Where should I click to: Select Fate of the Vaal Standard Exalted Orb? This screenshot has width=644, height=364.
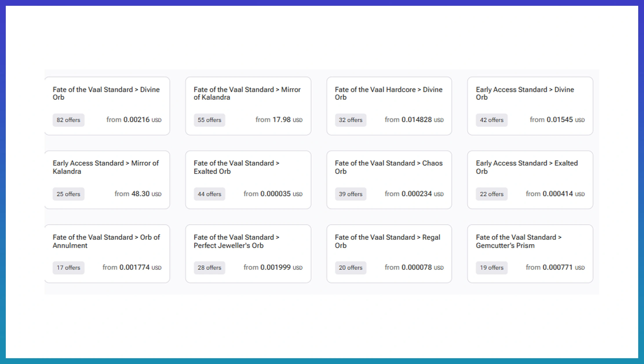[x=236, y=167]
